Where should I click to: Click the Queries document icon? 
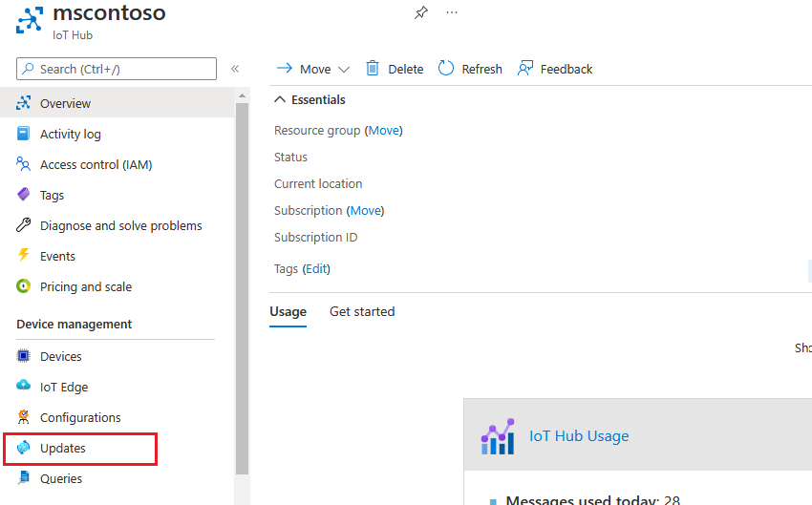click(x=23, y=477)
